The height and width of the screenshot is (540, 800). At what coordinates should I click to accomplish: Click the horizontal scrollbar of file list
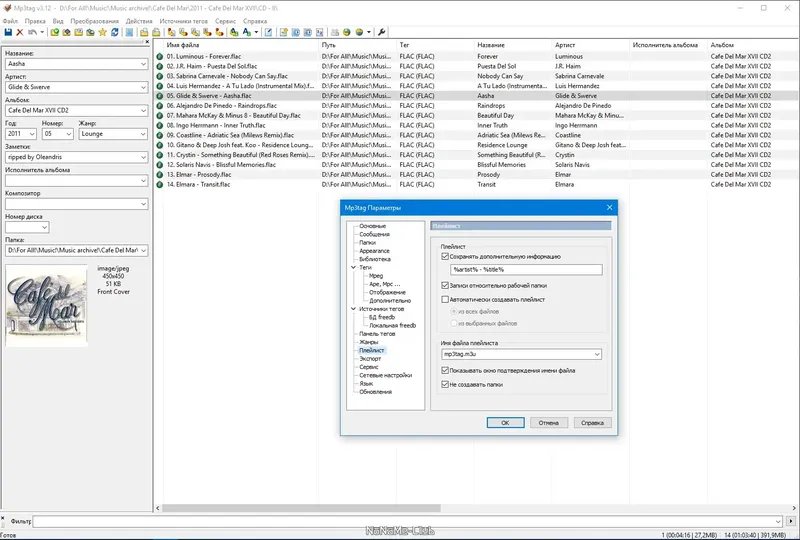301,508
